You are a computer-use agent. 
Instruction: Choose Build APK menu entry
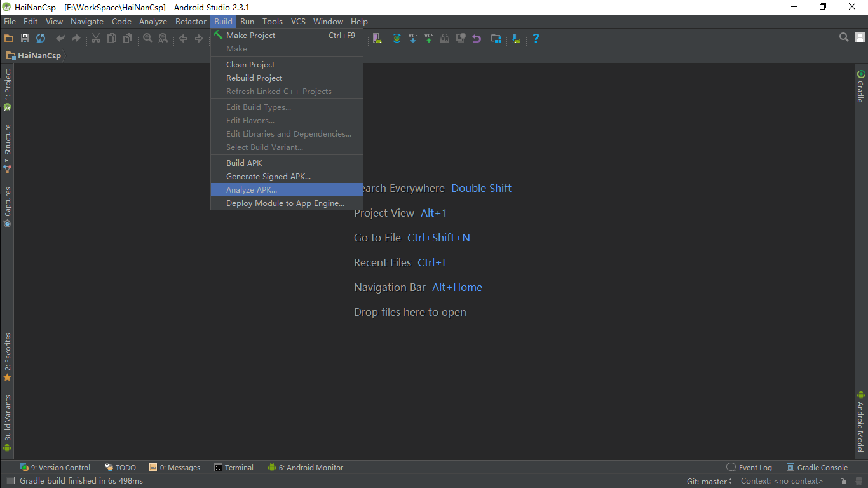point(287,163)
